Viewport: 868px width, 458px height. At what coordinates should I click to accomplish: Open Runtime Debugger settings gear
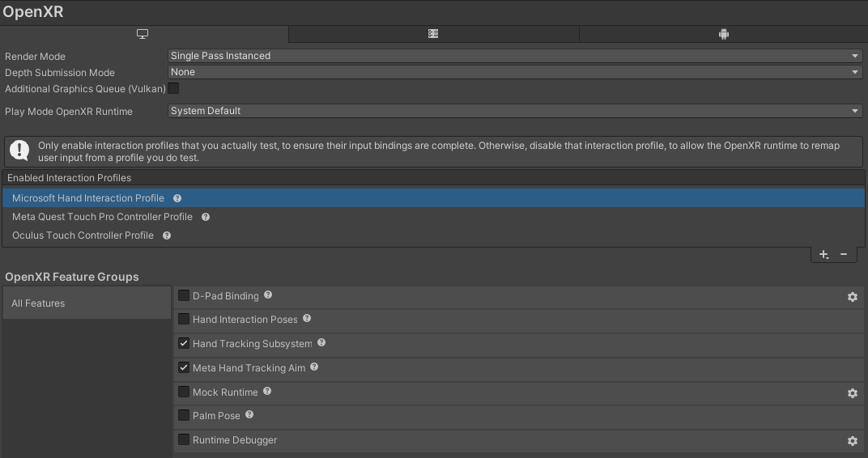coord(853,441)
